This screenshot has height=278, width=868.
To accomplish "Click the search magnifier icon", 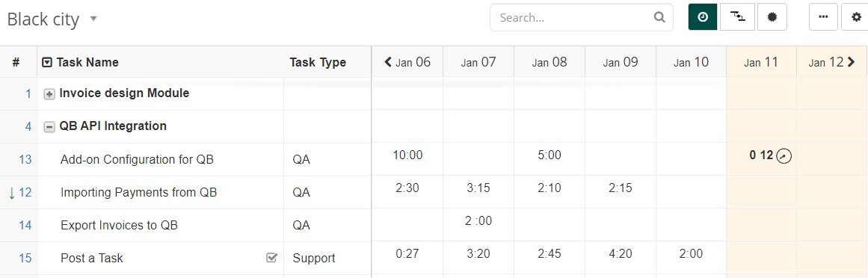I will tap(659, 17).
